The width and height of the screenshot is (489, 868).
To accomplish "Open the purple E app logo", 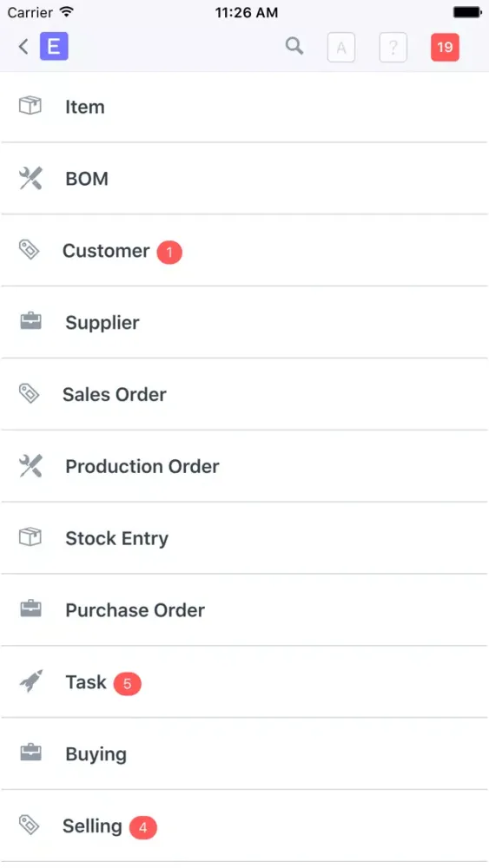I will tap(54, 47).
